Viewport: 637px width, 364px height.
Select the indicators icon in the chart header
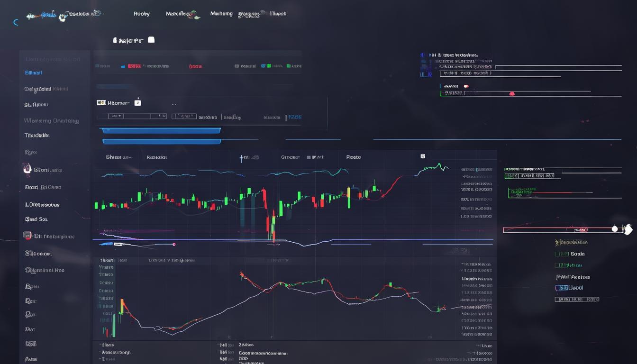point(422,155)
